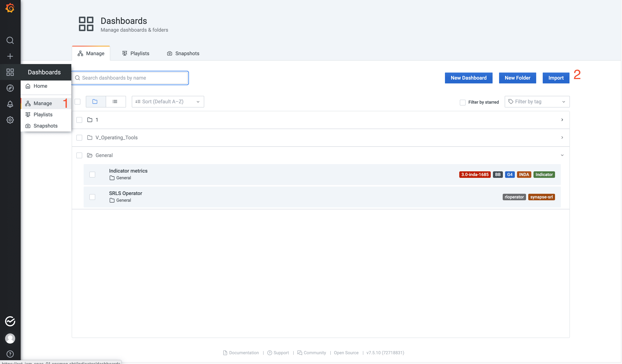The width and height of the screenshot is (622, 364).
Task: Collapse the General folder chevron
Action: (x=562, y=155)
